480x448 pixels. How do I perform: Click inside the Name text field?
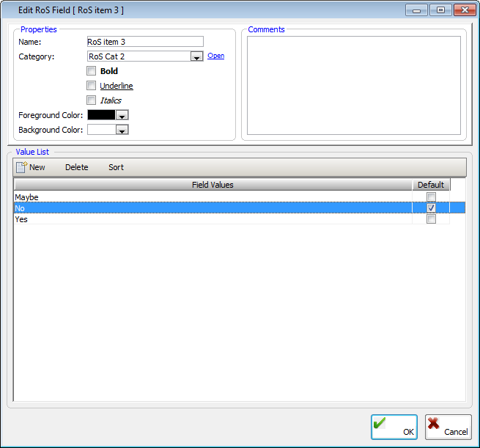pos(144,42)
